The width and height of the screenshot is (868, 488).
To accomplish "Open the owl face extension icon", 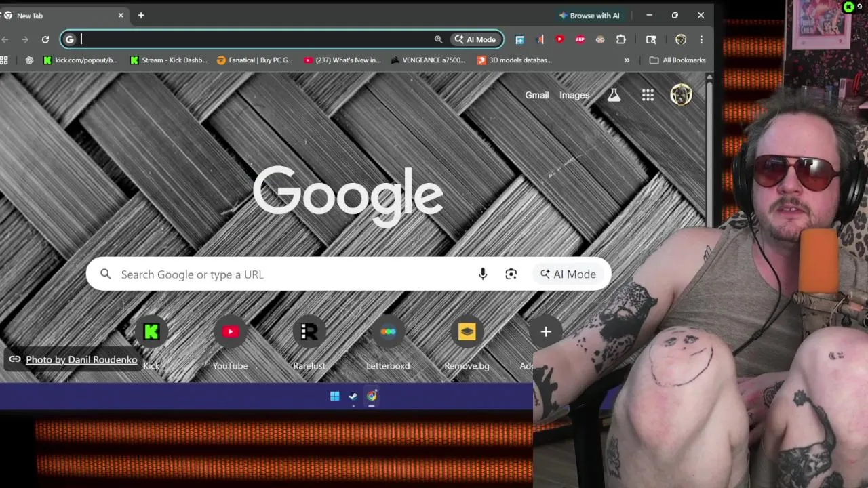I will [x=600, y=39].
